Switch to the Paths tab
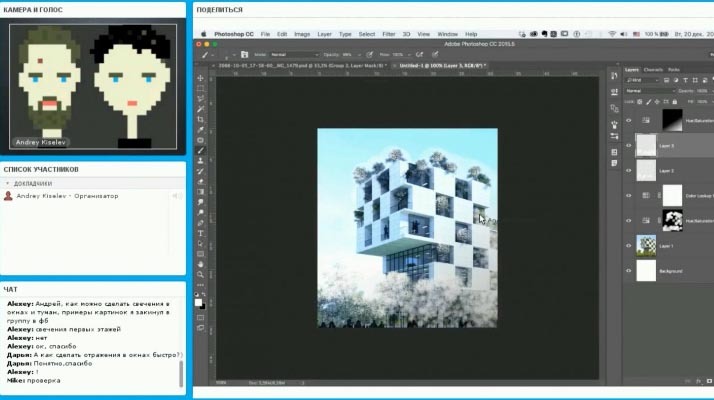Screen dimensions: 714x400 [x=674, y=70]
